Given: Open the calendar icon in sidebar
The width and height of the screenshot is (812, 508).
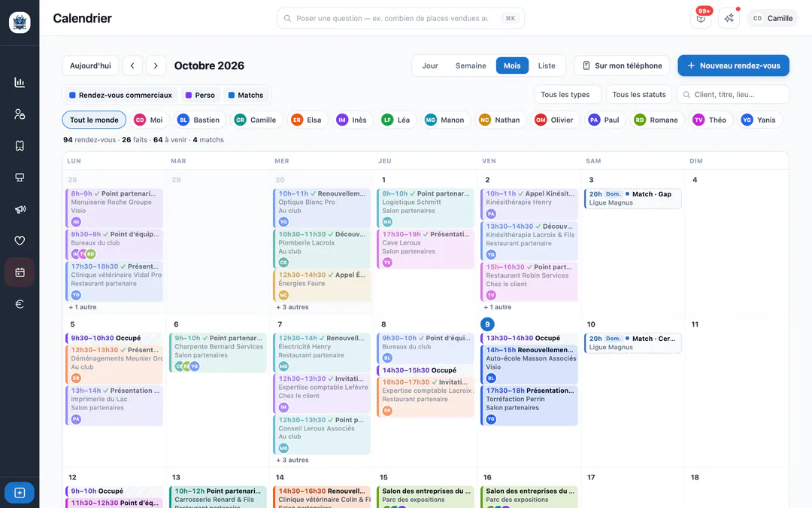Looking at the screenshot, I should pos(20,272).
